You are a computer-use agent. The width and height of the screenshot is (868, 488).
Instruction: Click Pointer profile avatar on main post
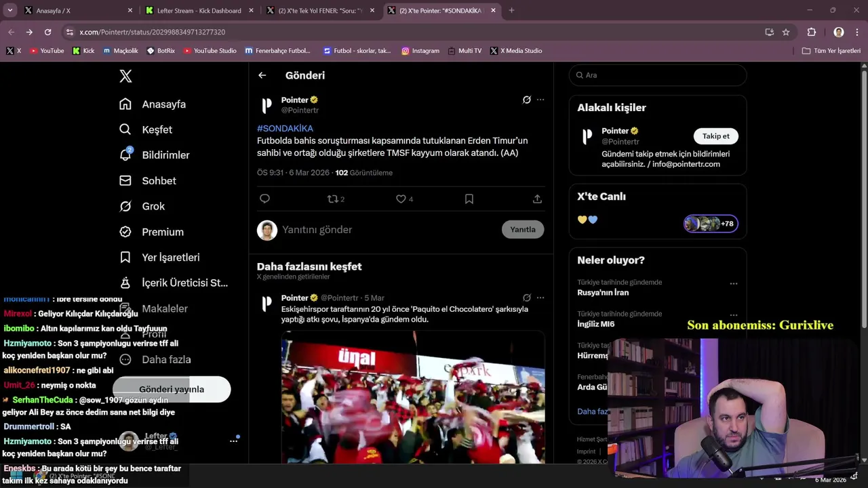[x=267, y=105]
